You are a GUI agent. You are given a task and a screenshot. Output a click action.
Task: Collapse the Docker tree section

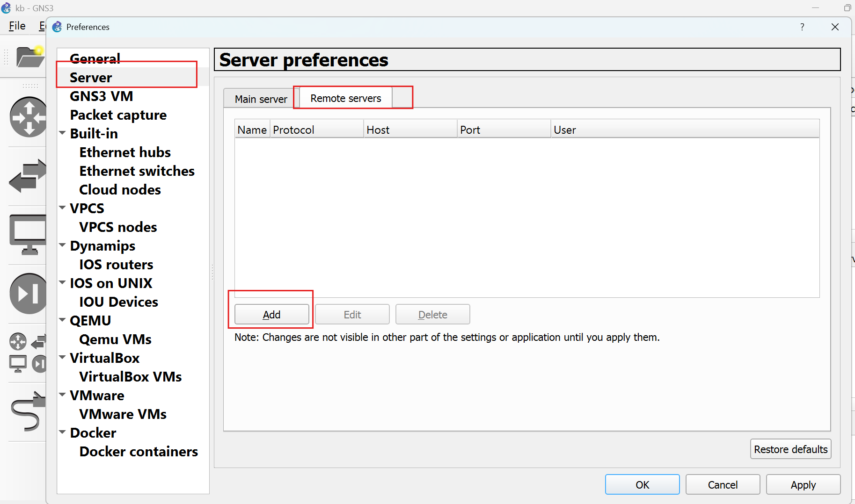[x=62, y=432]
